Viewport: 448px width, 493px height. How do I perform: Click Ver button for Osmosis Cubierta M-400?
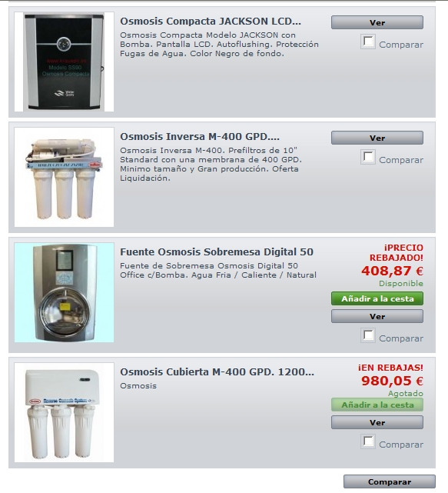(377, 422)
